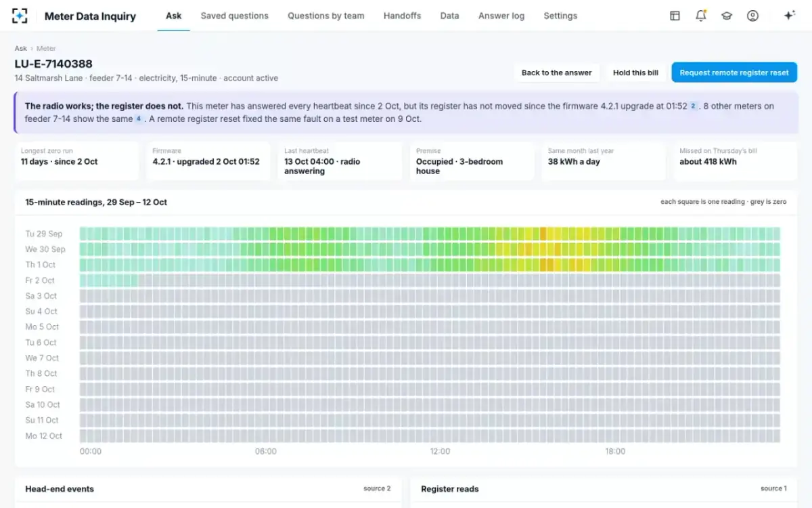812x508 pixels.
Task: Go to the Handoffs tab
Action: coord(402,16)
